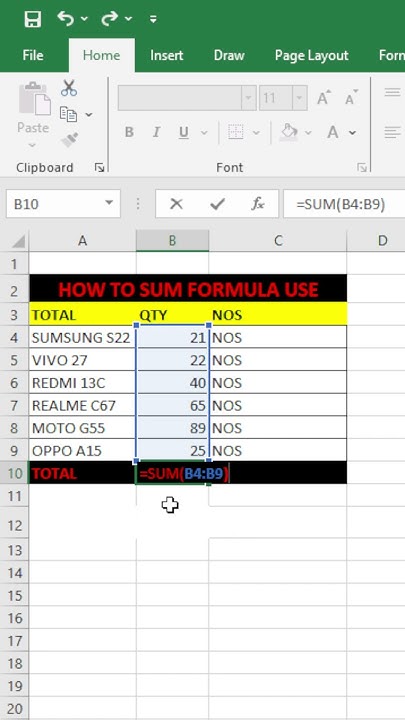Viewport: 405px width, 720px height.
Task: Confirm the formula with the checkmark
Action: (x=217, y=204)
